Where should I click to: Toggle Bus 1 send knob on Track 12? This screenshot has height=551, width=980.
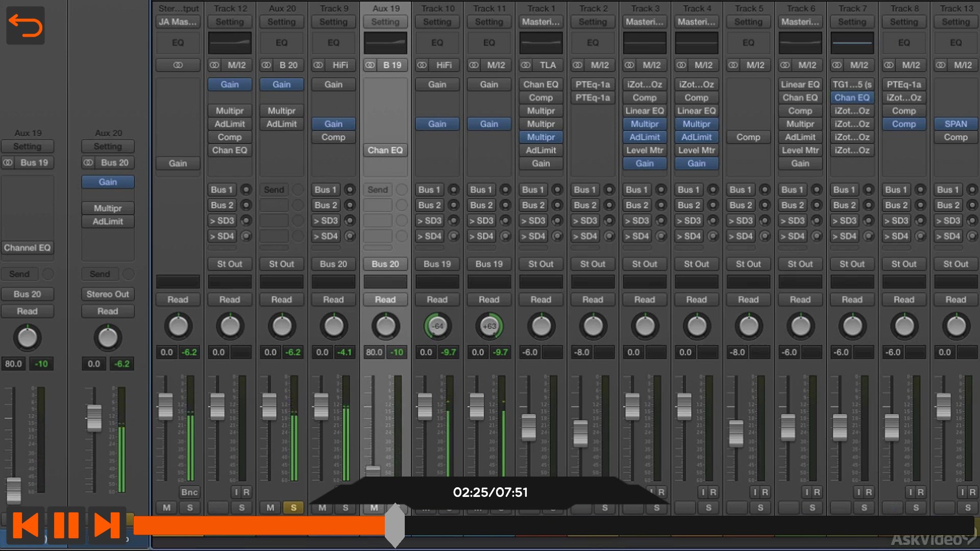point(246,190)
